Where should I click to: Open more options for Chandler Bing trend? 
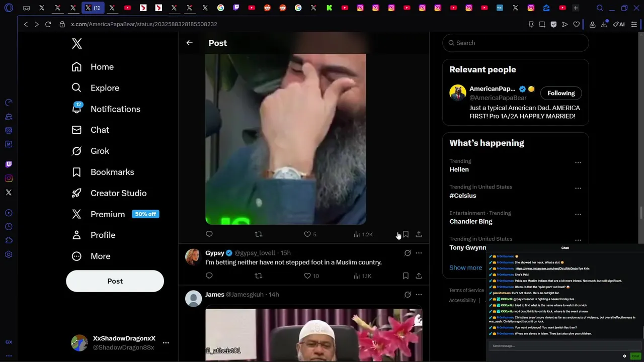pos(578,214)
